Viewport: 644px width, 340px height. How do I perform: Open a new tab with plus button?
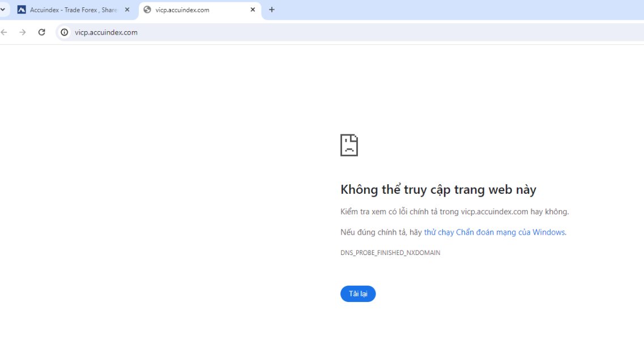coord(271,10)
